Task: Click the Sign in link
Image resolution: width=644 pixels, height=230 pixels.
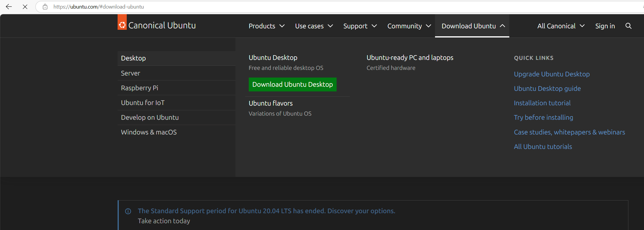Action: point(605,26)
